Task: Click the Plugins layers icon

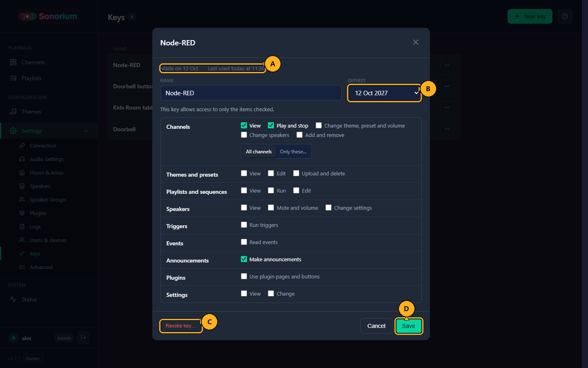Action: coord(22,213)
